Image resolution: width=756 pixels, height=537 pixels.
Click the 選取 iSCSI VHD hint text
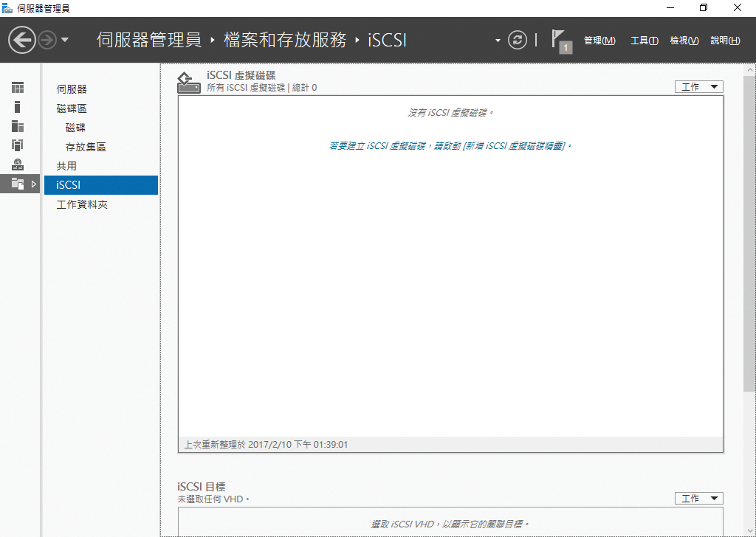[x=450, y=524]
